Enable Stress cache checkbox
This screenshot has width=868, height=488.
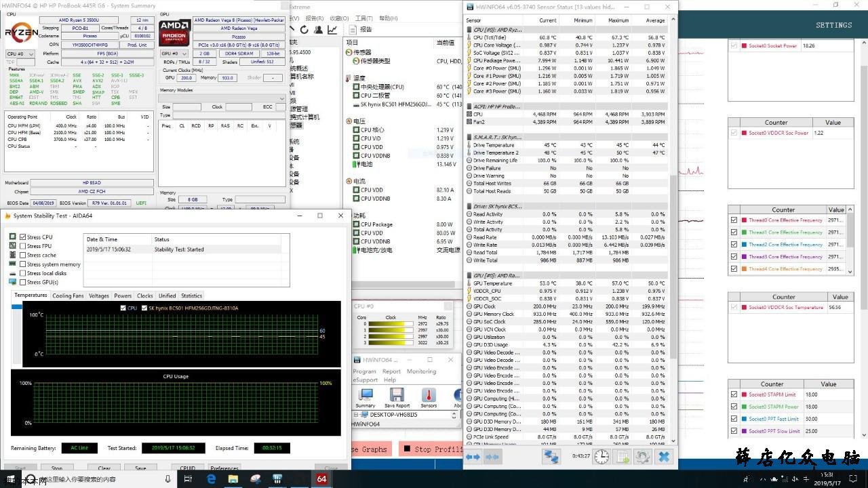(23, 255)
